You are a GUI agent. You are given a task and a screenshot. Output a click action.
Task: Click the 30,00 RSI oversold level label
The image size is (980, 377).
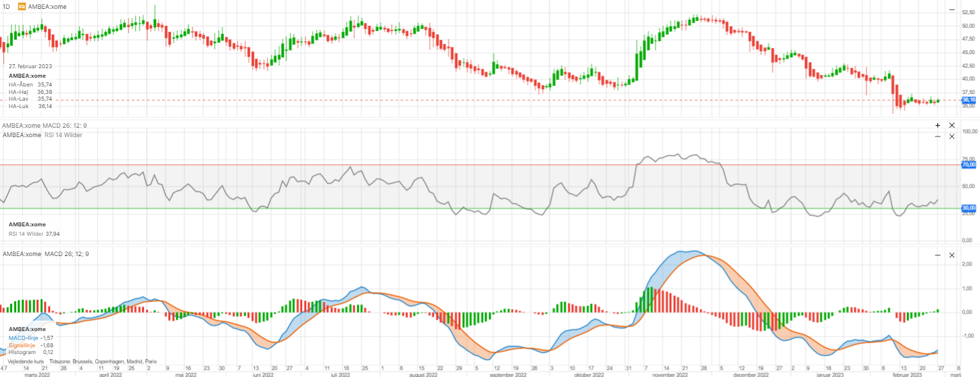click(x=969, y=208)
